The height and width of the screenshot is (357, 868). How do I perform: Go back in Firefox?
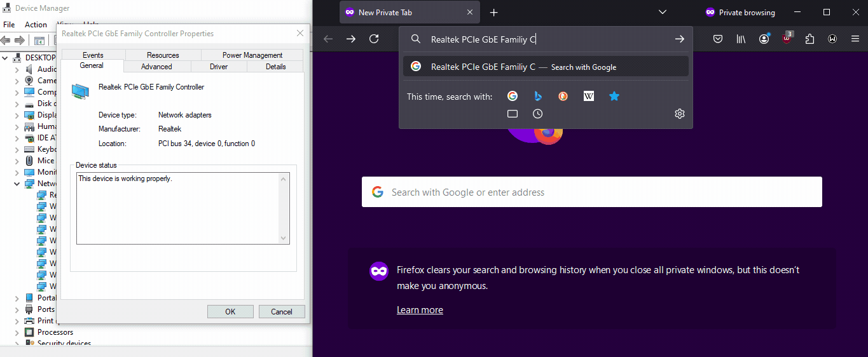pyautogui.click(x=328, y=39)
